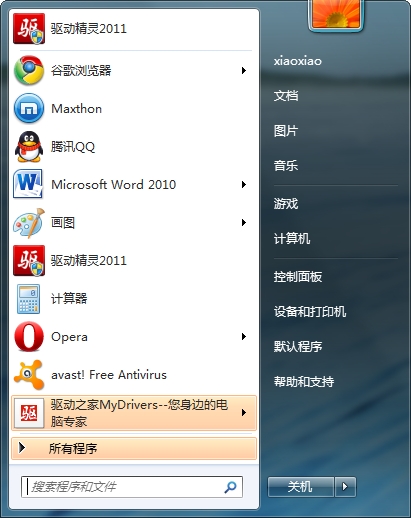Image resolution: width=411 pixels, height=518 pixels.
Task: Click the 关机 shutdown button
Action: coord(301,487)
